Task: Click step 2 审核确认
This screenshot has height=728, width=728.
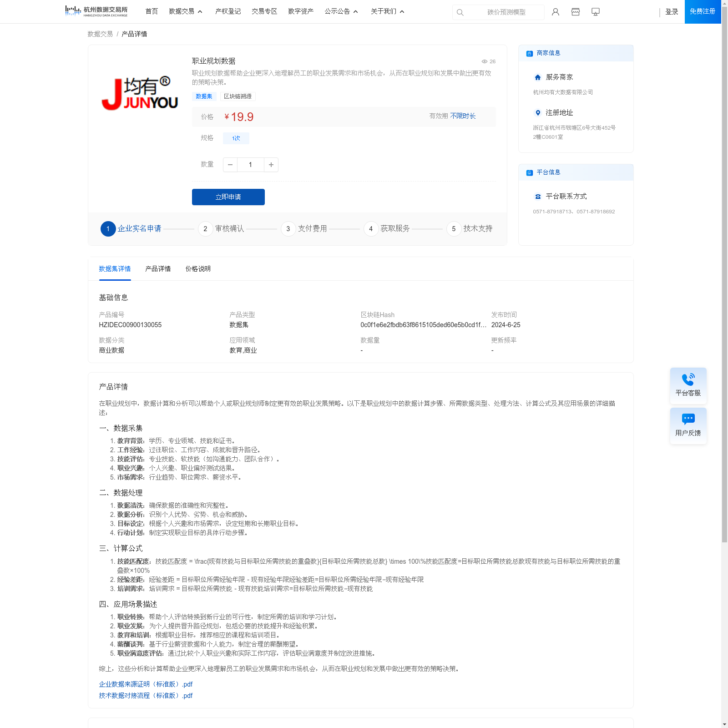Action: (221, 229)
